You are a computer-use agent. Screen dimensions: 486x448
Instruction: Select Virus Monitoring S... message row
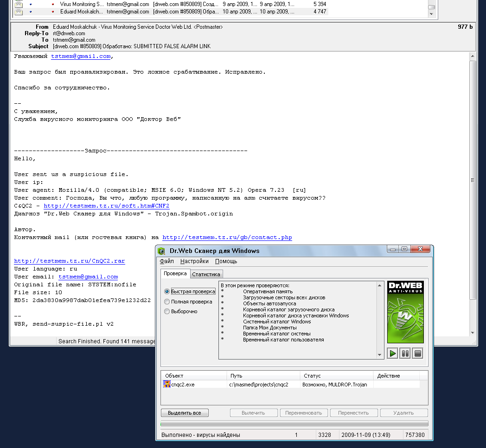coord(171,4)
